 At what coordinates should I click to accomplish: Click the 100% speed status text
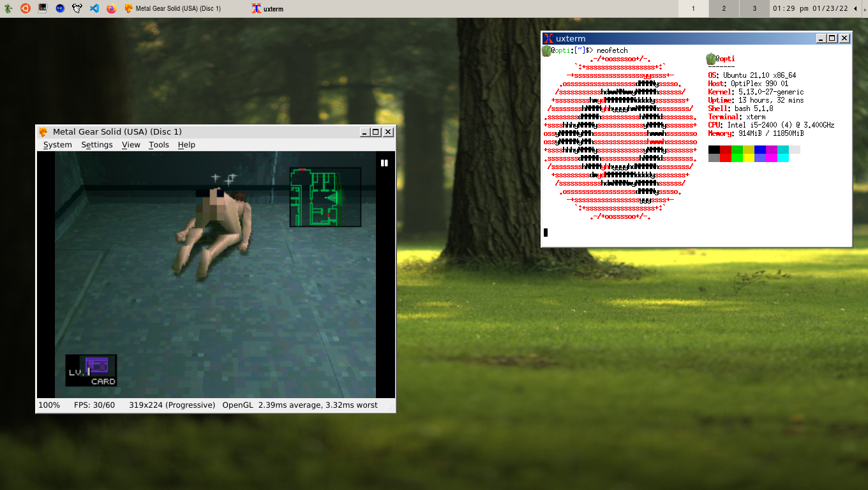49,405
